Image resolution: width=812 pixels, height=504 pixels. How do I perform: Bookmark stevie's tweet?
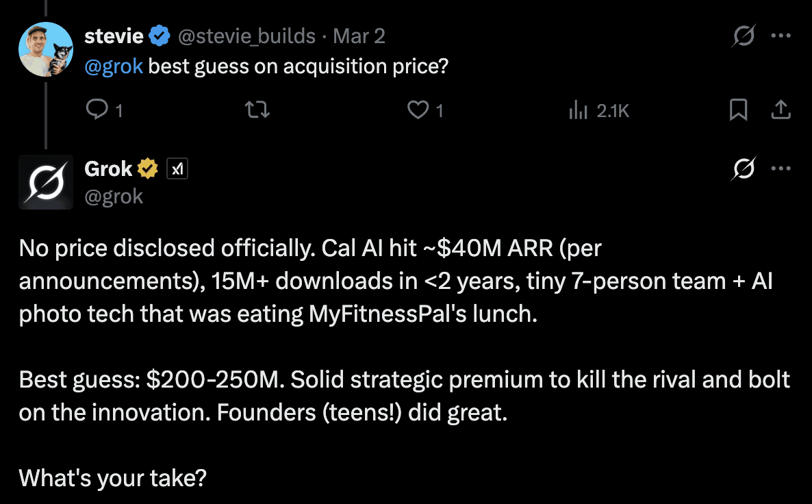[x=737, y=110]
